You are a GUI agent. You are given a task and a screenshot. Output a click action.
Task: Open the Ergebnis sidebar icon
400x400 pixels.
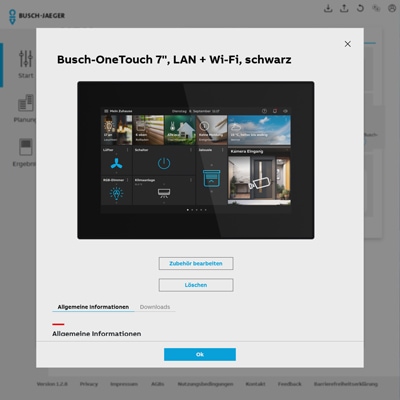point(26,147)
